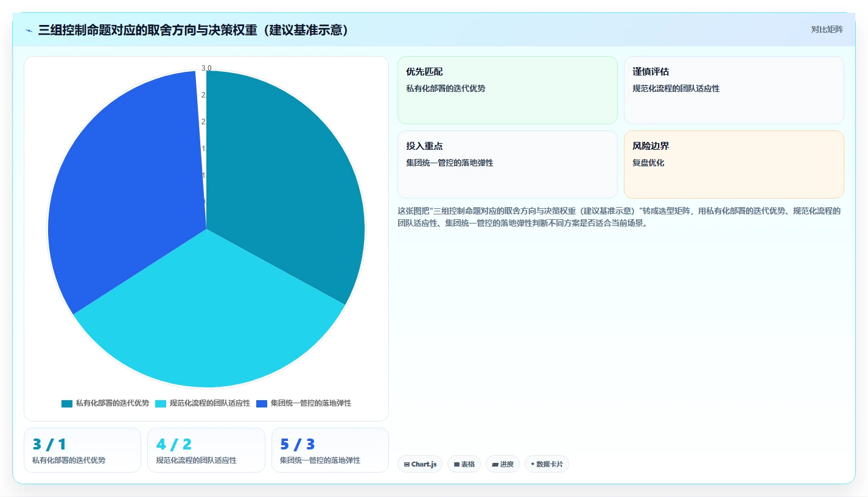The image size is (868, 497).
Task: Click 规范化流程的团队适应性 caption under 4 / 2
Action: point(196,460)
